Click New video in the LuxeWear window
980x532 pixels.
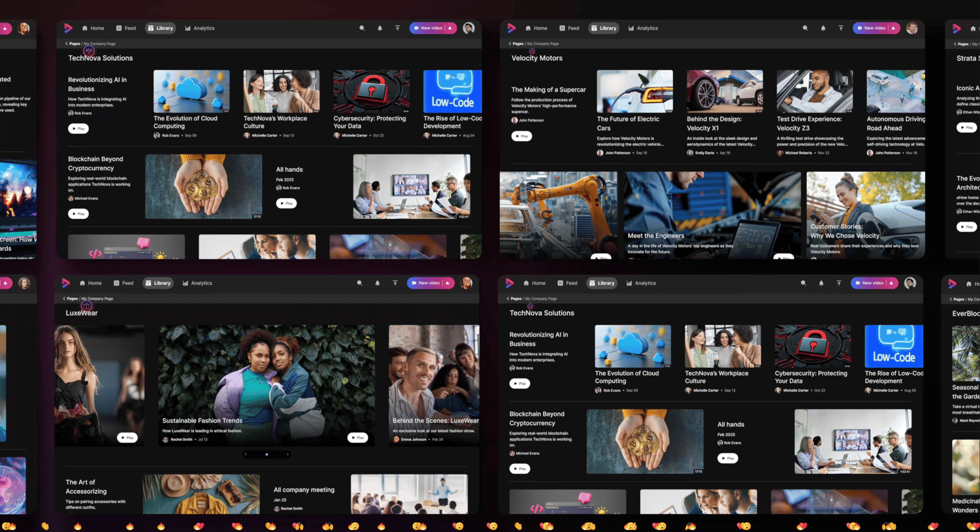425,283
